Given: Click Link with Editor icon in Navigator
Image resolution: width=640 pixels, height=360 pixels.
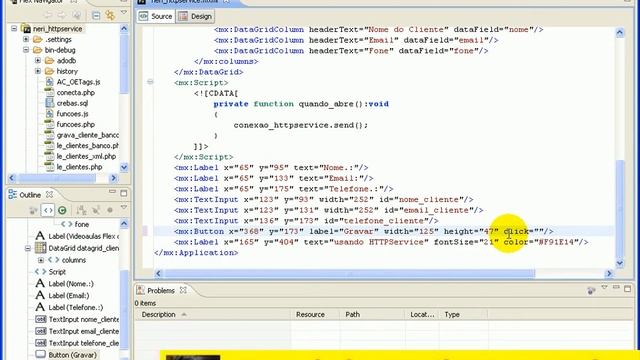Looking at the screenshot, I should [x=110, y=16].
